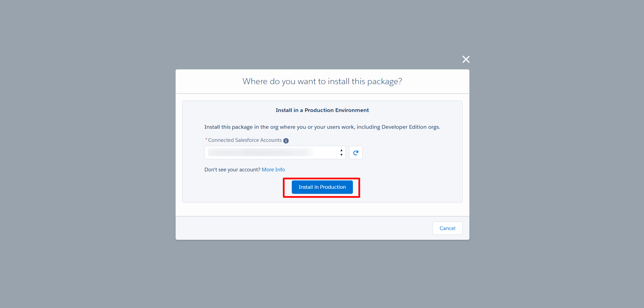This screenshot has width=644, height=308.
Task: Refresh the connected Salesforce accounts list
Action: tap(356, 153)
